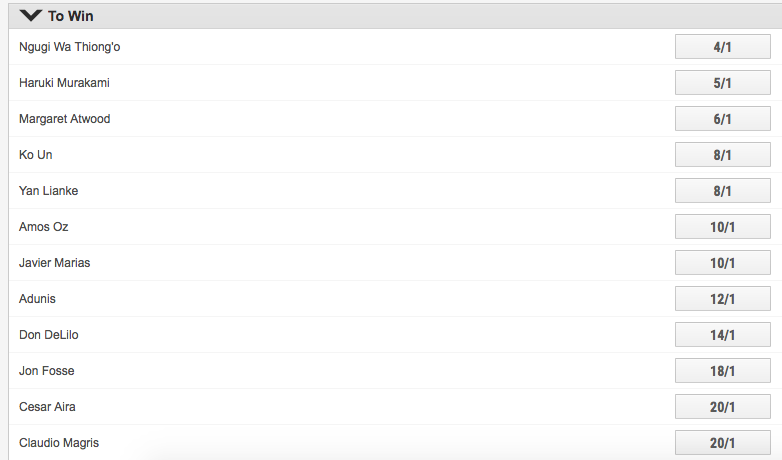Select the Margaret Atwood name text
Viewport: 782px width, 460px height.
64,119
